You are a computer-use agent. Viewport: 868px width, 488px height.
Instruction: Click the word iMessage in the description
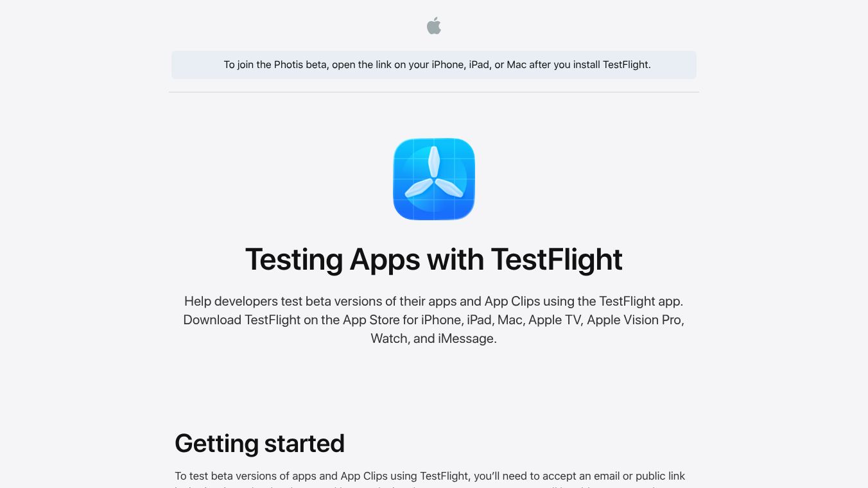(466, 338)
